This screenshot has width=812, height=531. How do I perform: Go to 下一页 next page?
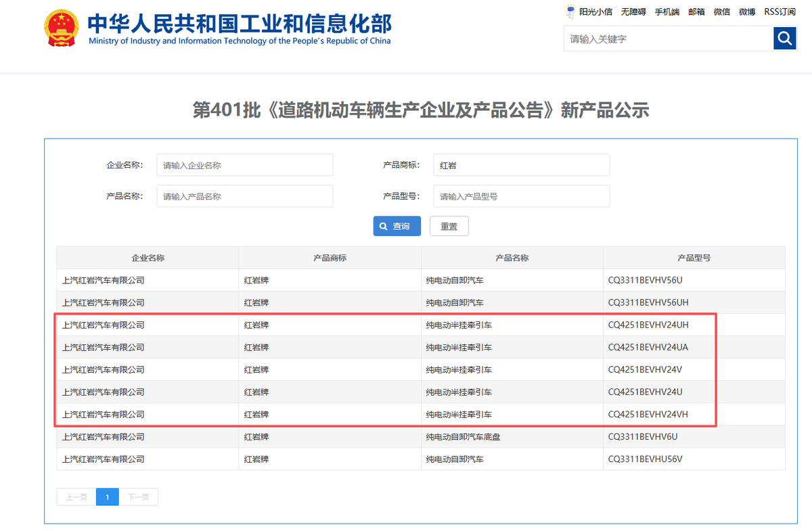(138, 497)
